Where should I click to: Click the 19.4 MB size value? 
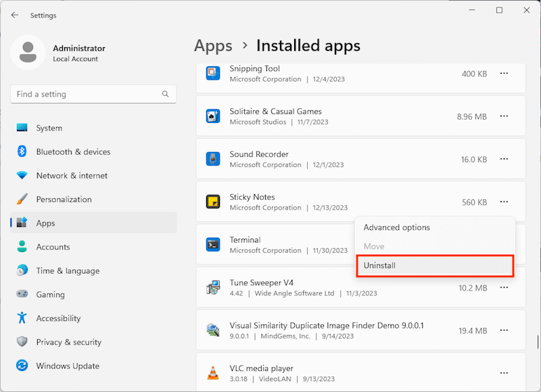[x=473, y=330]
